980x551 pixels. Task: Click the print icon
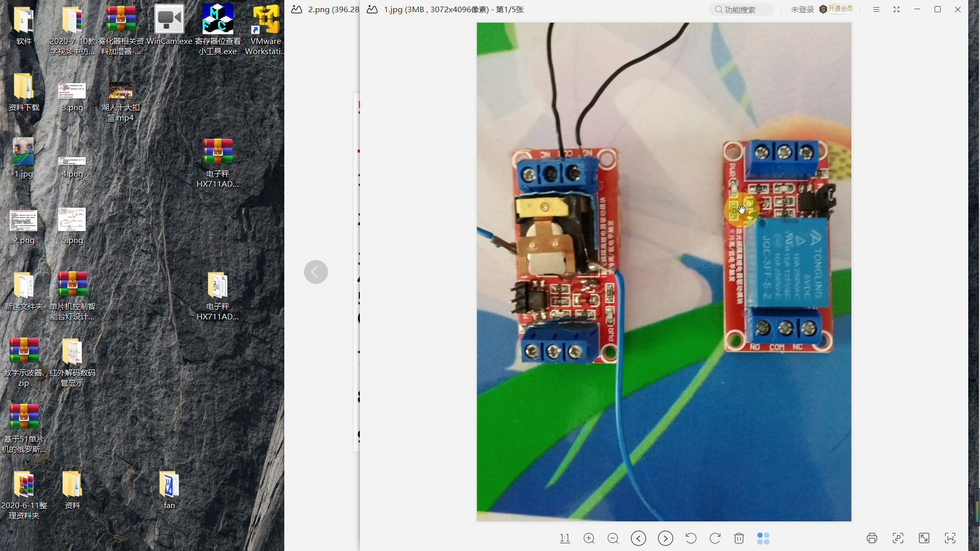[872, 538]
